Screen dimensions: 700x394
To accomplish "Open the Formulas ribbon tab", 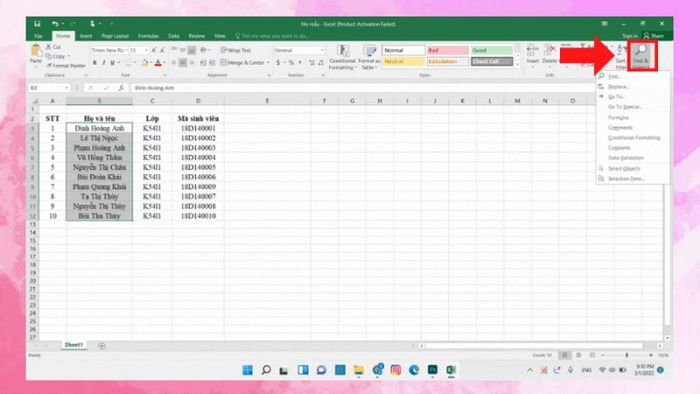I will click(148, 36).
